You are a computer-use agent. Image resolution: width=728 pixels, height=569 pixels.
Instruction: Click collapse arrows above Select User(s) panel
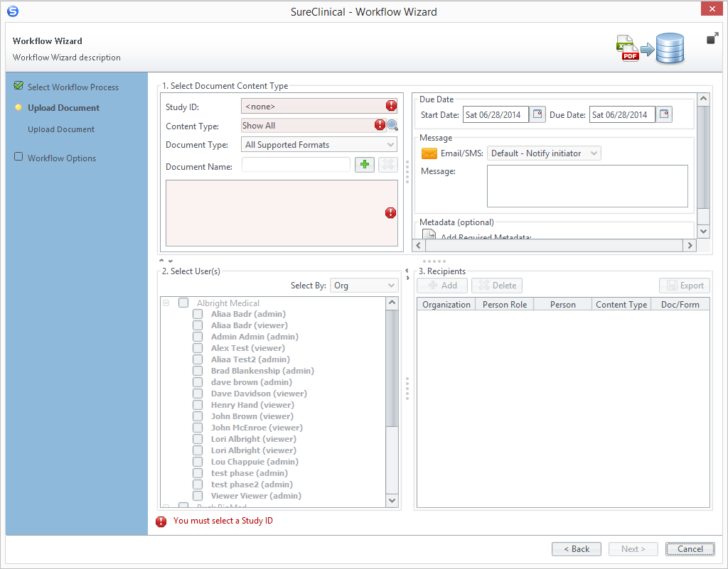click(x=166, y=261)
